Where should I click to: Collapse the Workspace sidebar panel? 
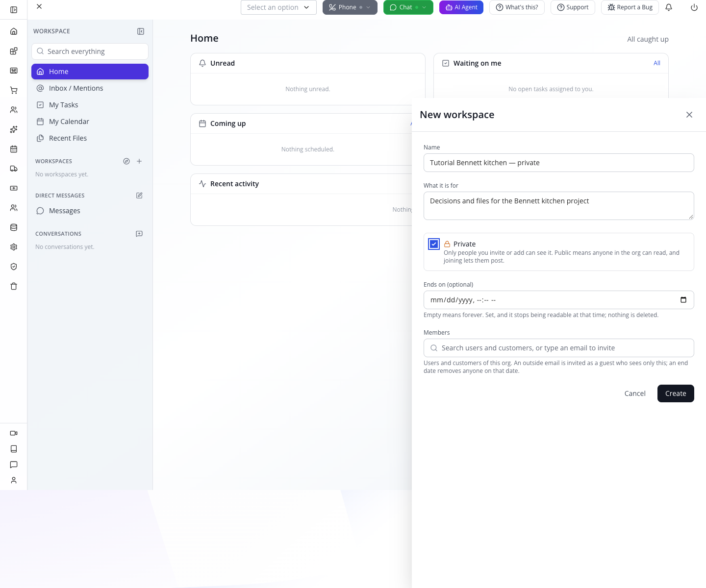coord(141,31)
